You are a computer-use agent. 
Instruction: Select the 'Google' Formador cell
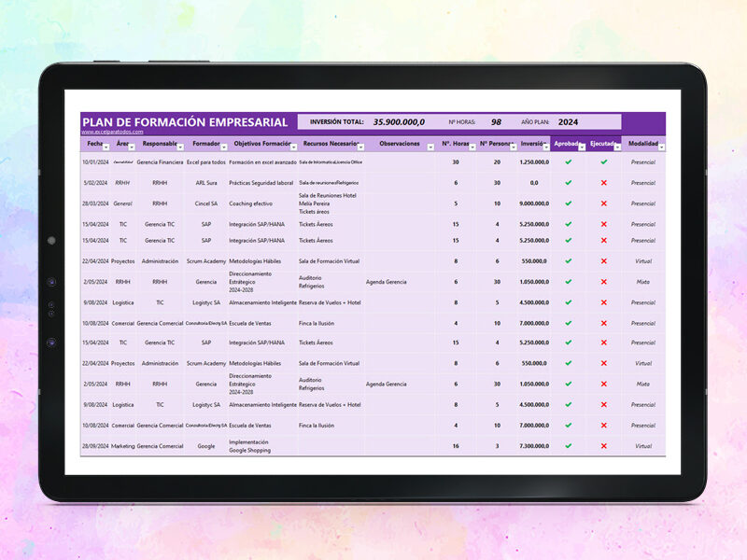205,446
